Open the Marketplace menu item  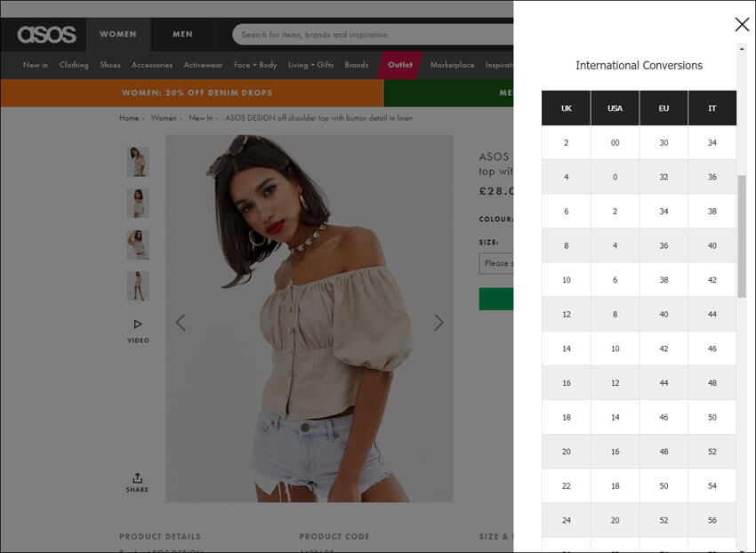452,65
